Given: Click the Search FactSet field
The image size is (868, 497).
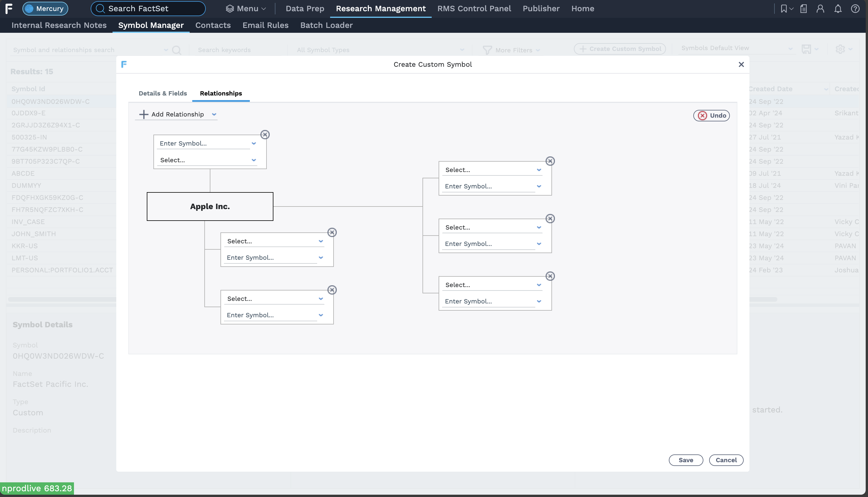Looking at the screenshot, I should point(148,9).
